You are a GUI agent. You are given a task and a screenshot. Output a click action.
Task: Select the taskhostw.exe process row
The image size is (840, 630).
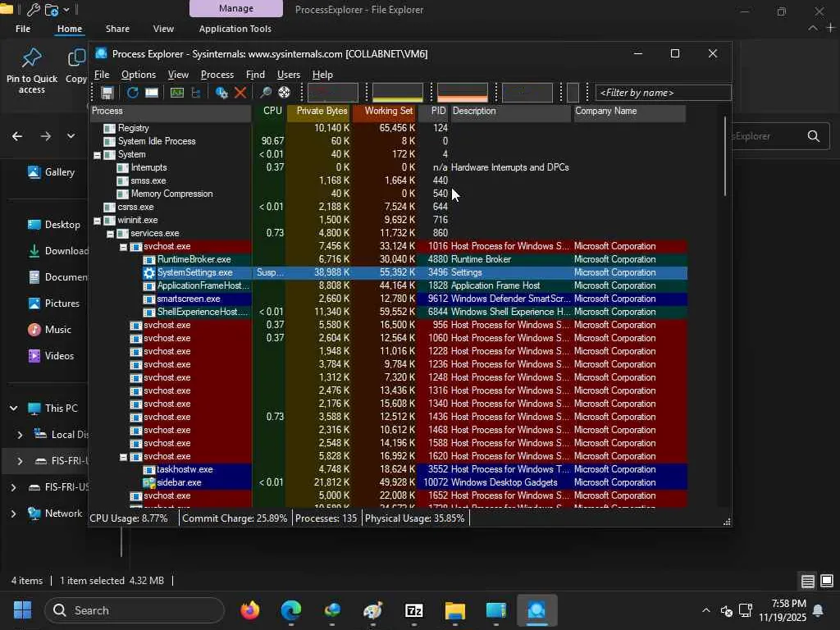click(388, 470)
